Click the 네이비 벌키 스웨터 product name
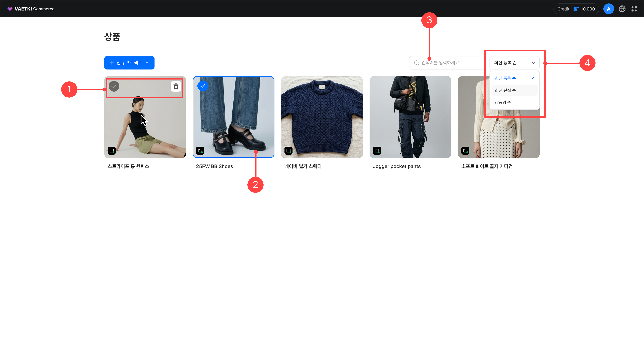644x363 pixels. click(303, 166)
